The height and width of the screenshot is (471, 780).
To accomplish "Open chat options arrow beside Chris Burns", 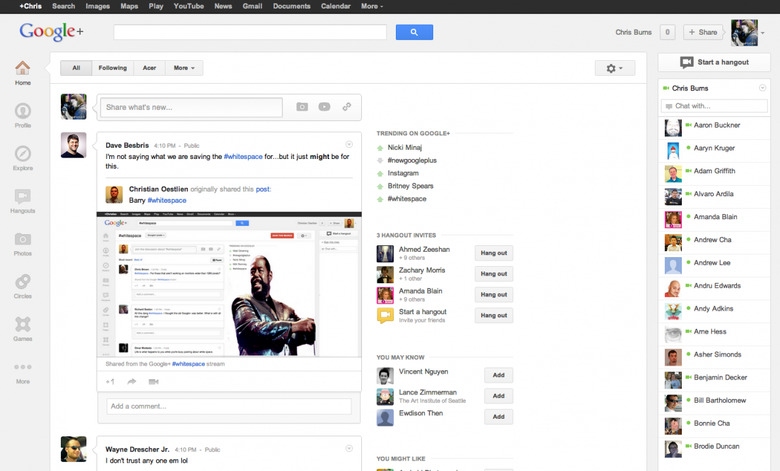I will tap(762, 88).
